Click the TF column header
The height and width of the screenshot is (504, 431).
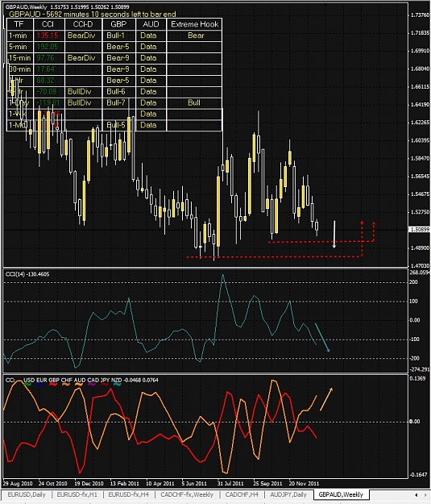pos(19,24)
